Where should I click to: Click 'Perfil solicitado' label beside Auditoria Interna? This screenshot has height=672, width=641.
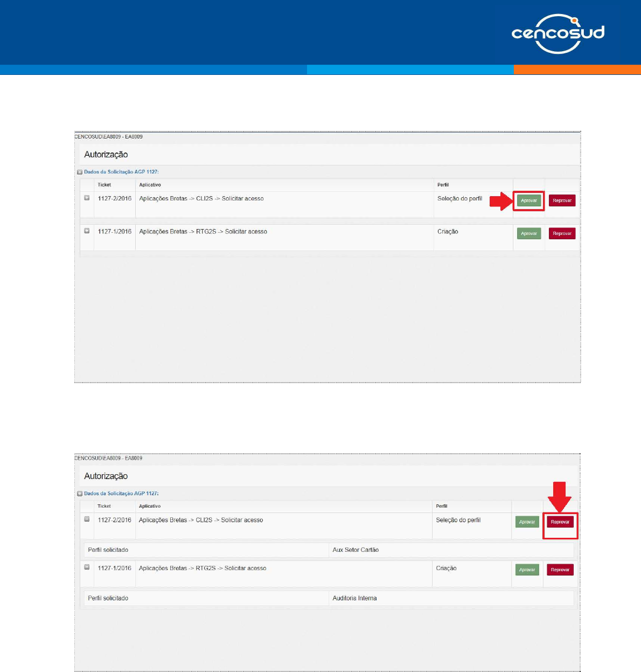pyautogui.click(x=108, y=598)
